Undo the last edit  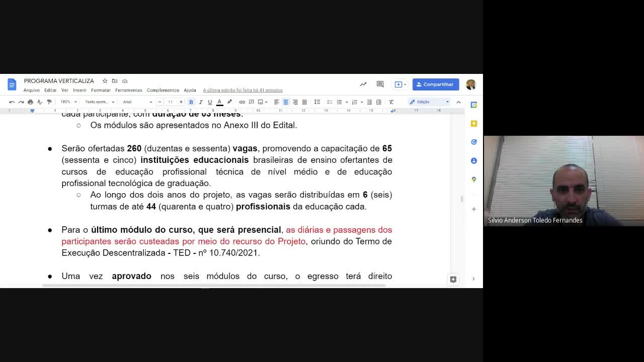click(x=12, y=102)
